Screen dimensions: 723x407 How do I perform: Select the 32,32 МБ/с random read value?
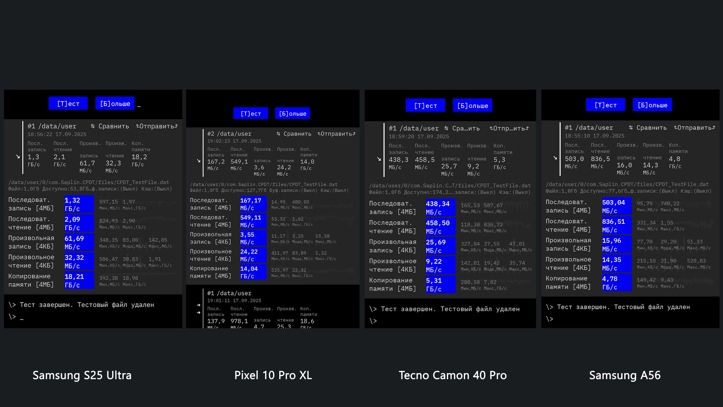(79, 261)
